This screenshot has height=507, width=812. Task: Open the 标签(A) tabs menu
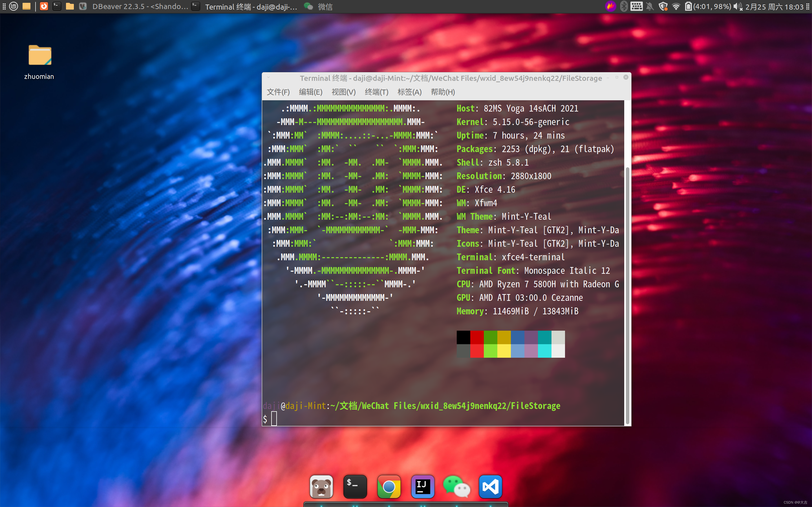pos(409,92)
